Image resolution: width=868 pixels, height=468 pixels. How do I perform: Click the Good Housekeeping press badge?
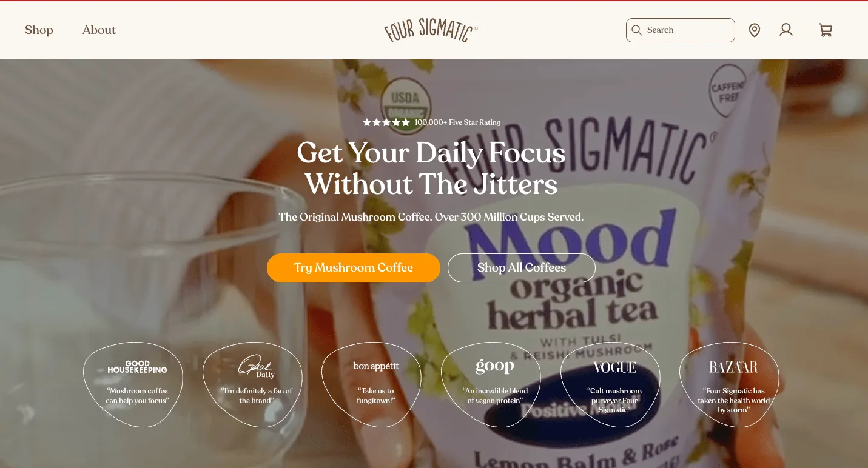(137, 385)
